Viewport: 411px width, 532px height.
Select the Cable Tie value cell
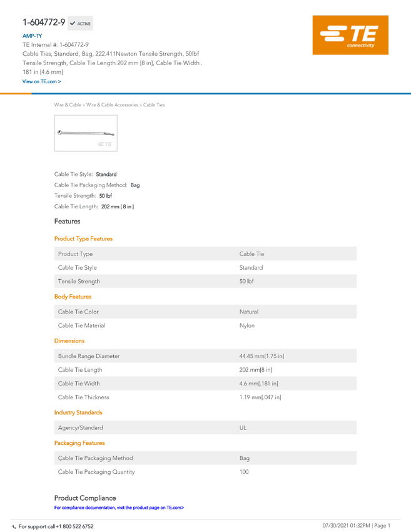pyautogui.click(x=251, y=253)
